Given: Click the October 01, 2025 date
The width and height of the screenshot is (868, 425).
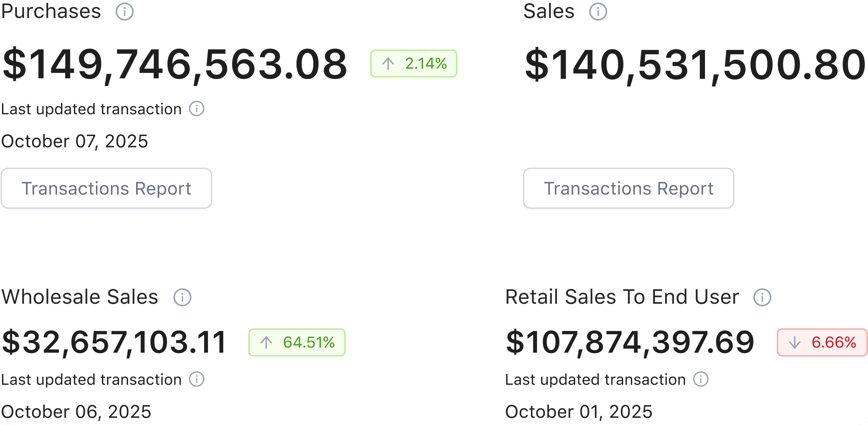Looking at the screenshot, I should [x=579, y=412].
